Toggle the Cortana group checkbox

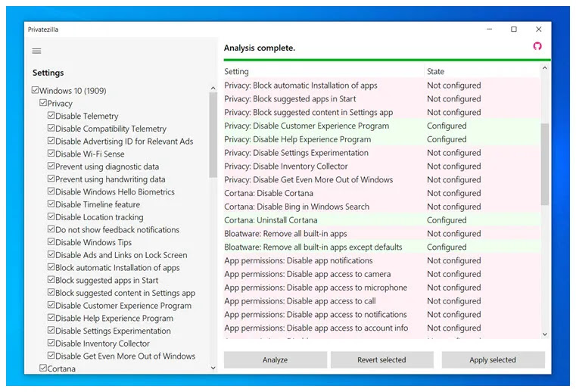coord(43,368)
